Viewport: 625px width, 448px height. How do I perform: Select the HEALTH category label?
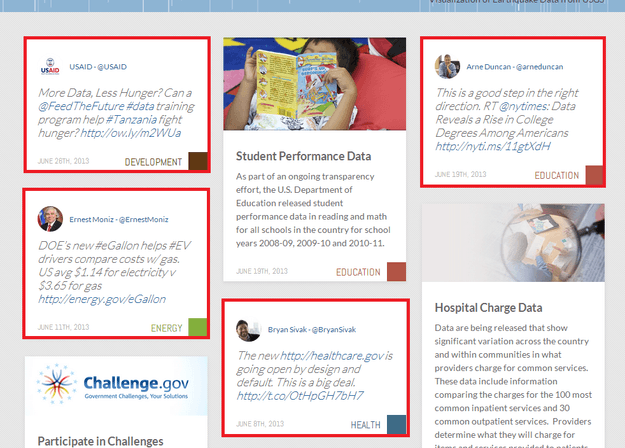coord(366,425)
